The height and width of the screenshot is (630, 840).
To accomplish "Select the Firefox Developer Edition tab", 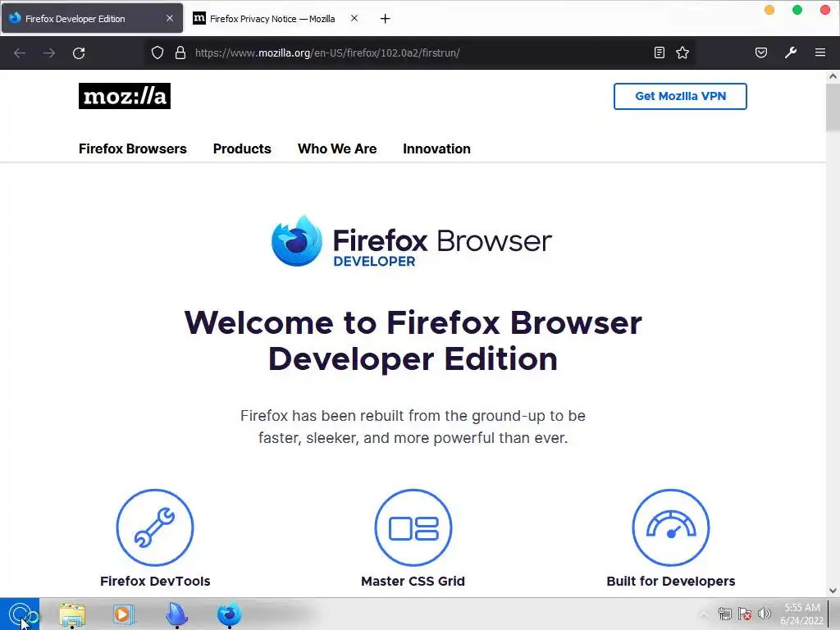I will pyautogui.click(x=92, y=19).
